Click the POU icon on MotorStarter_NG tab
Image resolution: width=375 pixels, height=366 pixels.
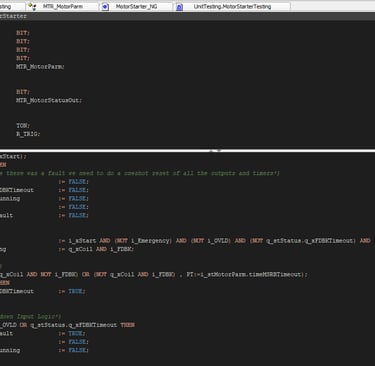pos(105,7)
